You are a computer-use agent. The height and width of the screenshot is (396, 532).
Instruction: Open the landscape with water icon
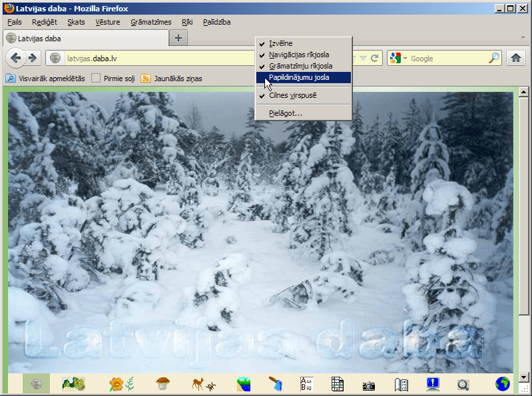(244, 384)
